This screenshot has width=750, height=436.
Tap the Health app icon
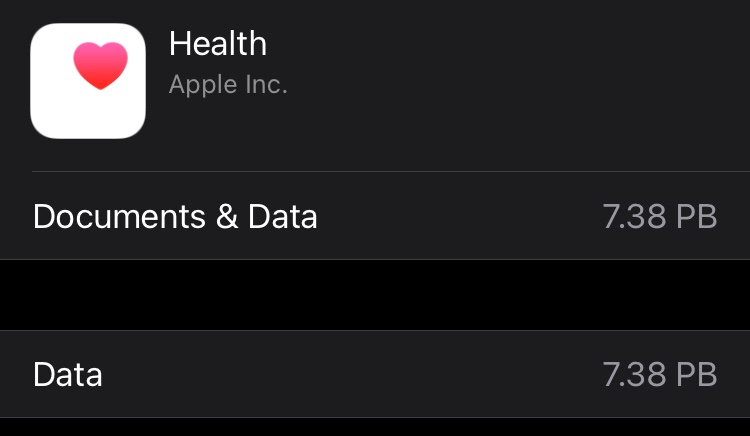pos(88,81)
